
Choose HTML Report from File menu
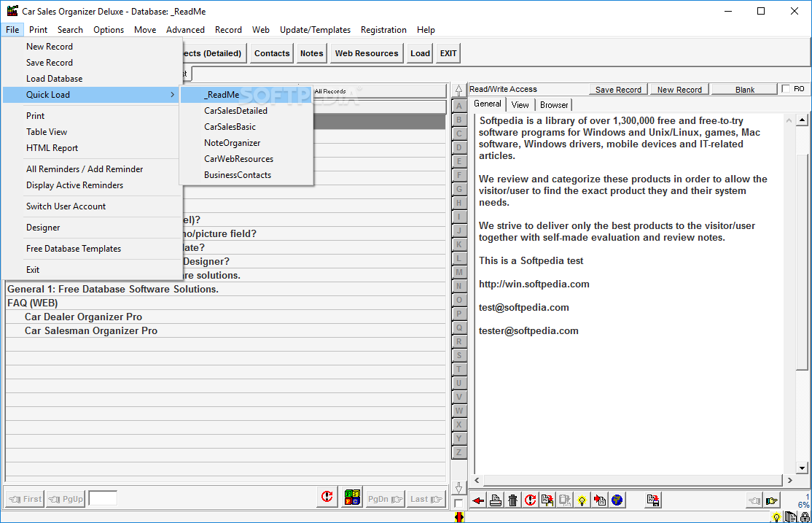(93, 148)
